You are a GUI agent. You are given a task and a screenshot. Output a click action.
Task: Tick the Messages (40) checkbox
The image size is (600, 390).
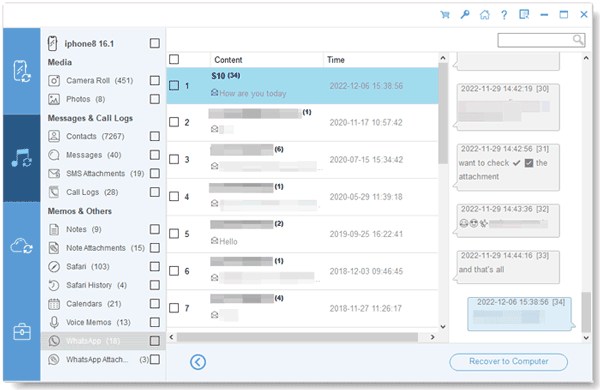point(155,155)
